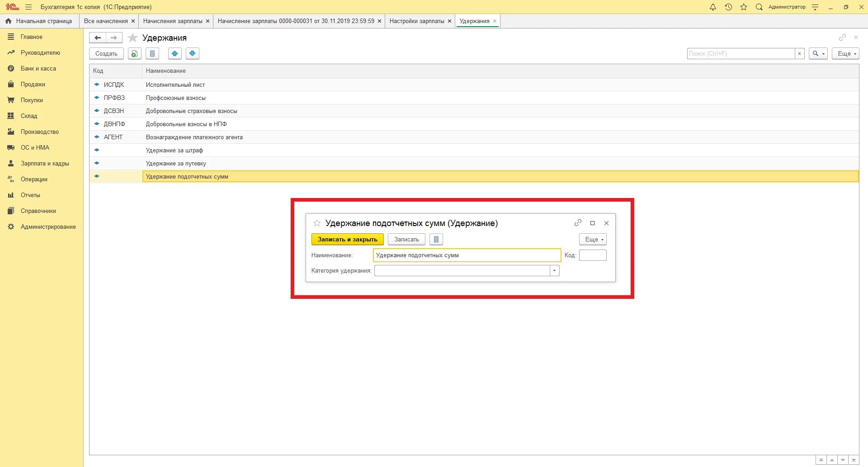868x467 pixels.
Task: Select row Исполнительный лист
Action: pos(474,85)
